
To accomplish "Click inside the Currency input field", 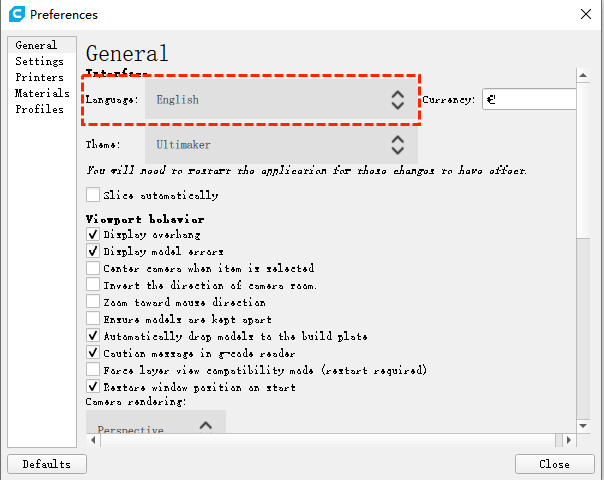I will pos(529,99).
